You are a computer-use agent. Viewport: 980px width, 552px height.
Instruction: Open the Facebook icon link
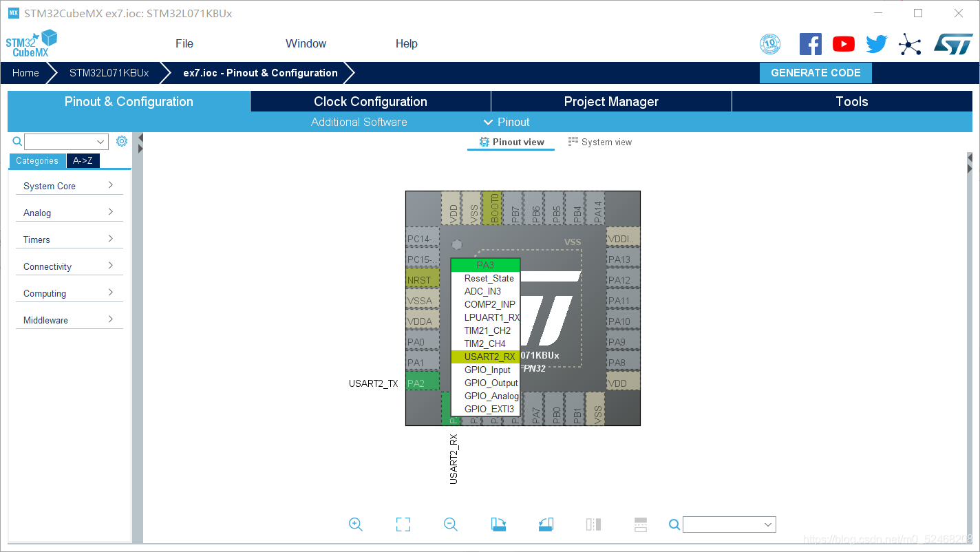click(x=811, y=44)
